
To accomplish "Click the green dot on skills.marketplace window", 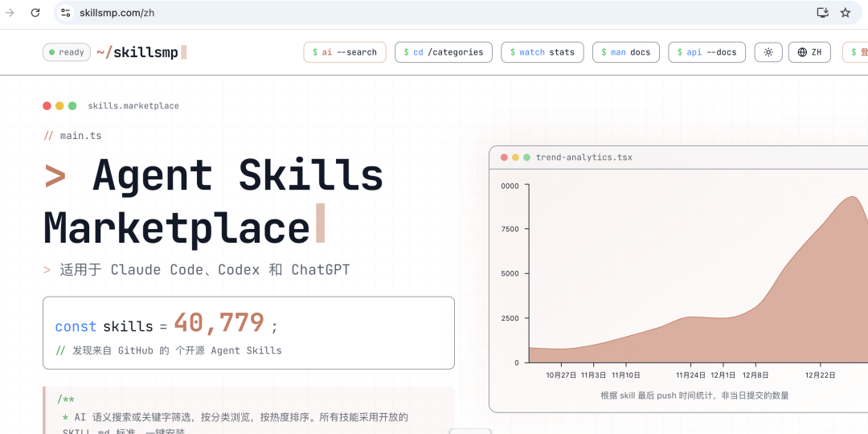I will [72, 106].
